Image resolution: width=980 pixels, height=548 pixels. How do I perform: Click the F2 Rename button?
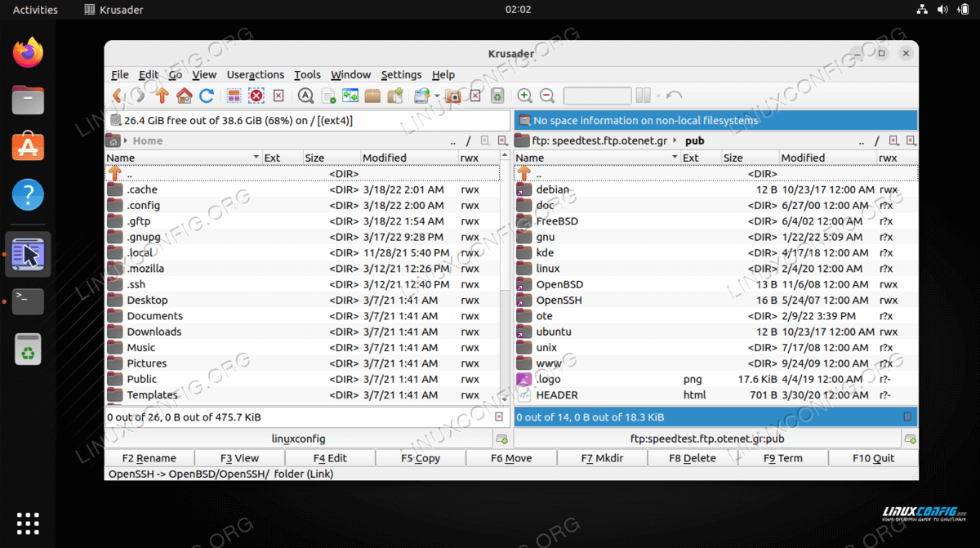pyautogui.click(x=149, y=458)
